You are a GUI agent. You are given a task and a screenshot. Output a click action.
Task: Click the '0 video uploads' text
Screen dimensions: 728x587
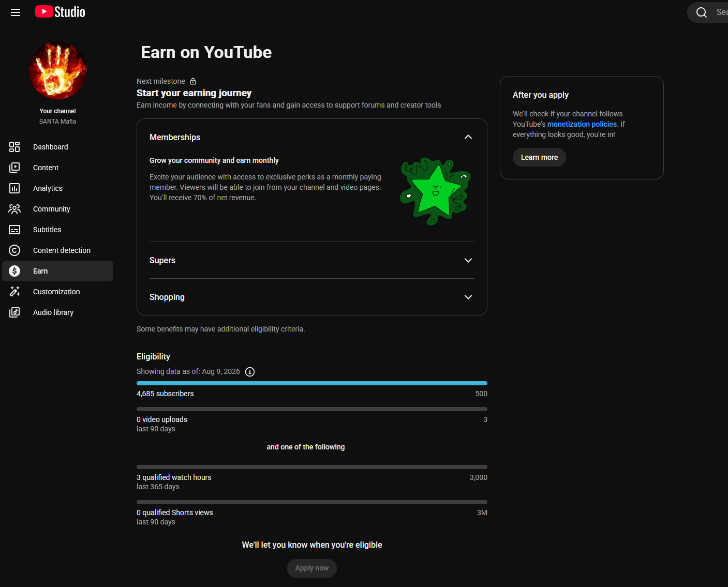pyautogui.click(x=162, y=419)
